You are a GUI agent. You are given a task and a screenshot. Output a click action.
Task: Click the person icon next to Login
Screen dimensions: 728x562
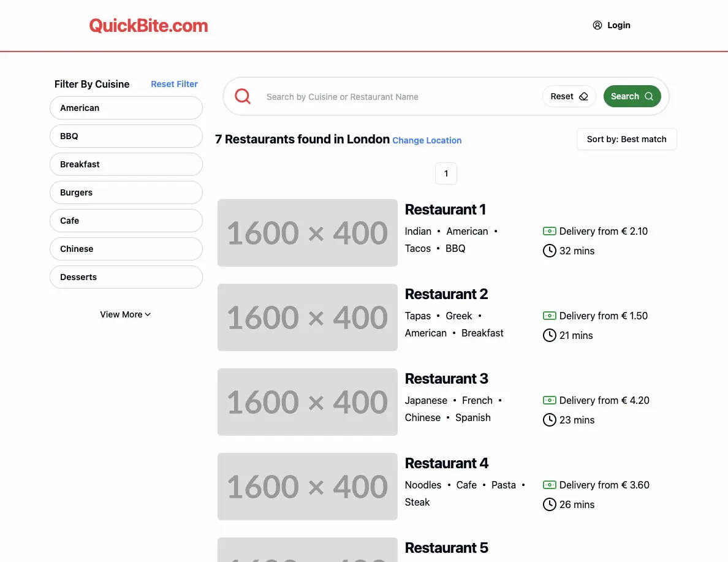click(x=597, y=25)
